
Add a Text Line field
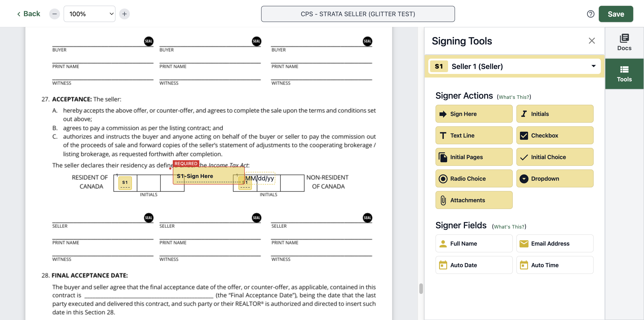tap(474, 135)
